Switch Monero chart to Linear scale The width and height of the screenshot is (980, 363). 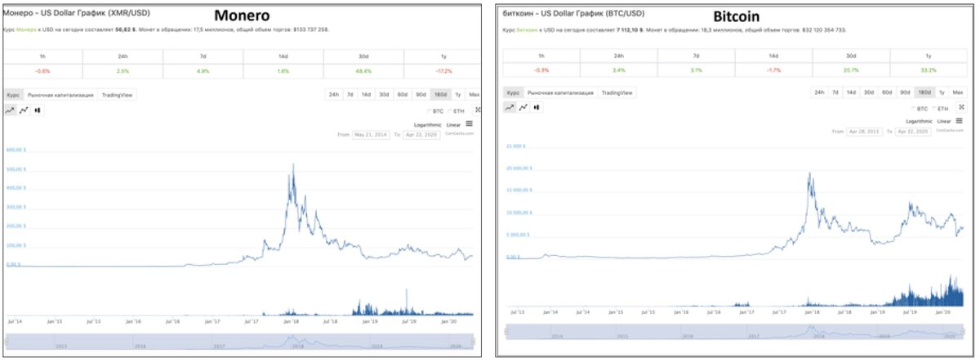(453, 123)
